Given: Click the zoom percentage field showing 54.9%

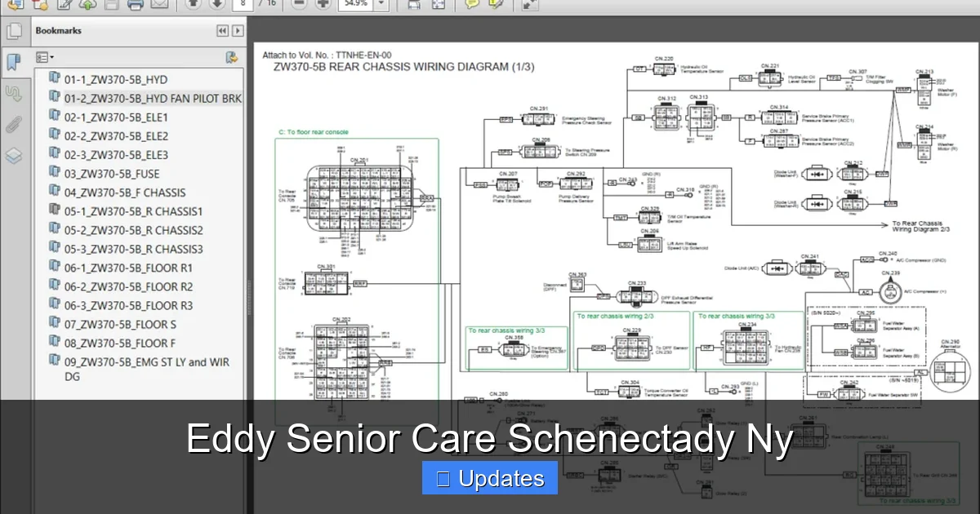Looking at the screenshot, I should point(354,5).
